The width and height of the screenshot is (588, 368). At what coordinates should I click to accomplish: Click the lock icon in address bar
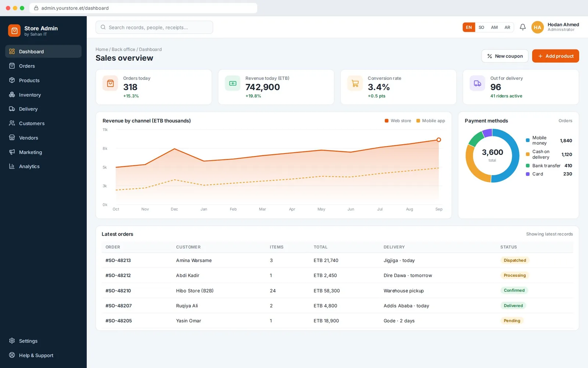coord(36,8)
